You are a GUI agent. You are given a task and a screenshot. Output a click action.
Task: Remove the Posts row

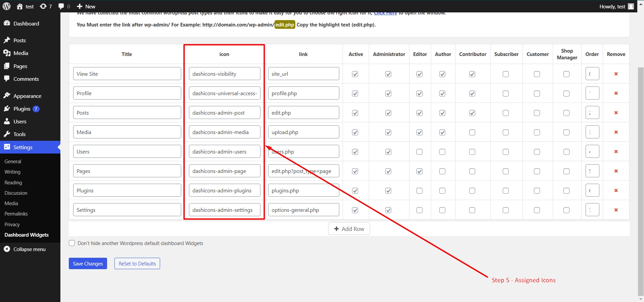(x=616, y=113)
